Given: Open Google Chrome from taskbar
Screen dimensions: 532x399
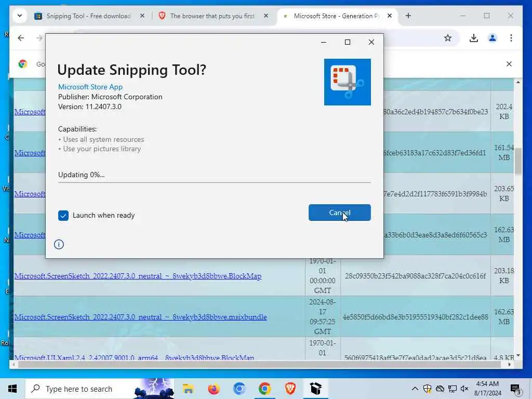Looking at the screenshot, I should [264, 389].
